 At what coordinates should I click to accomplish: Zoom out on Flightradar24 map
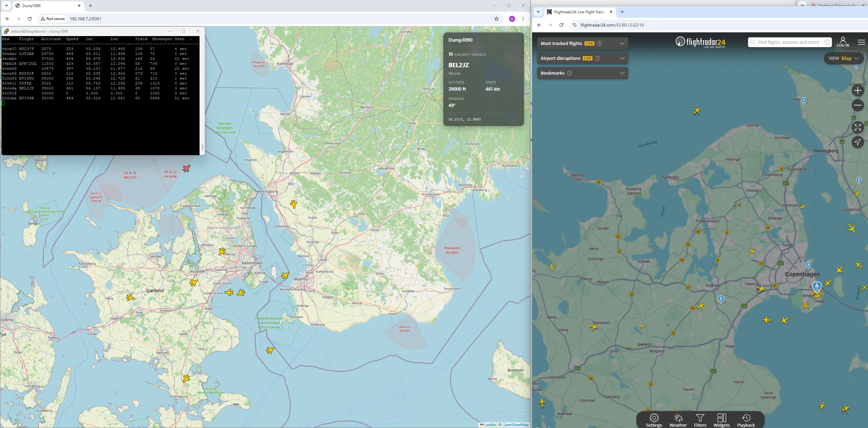858,105
